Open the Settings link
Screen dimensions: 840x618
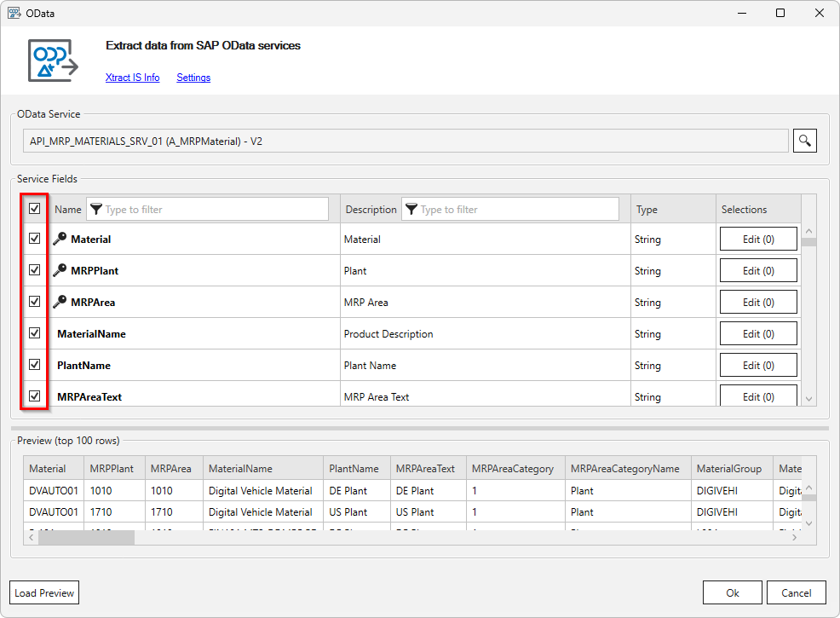[193, 78]
